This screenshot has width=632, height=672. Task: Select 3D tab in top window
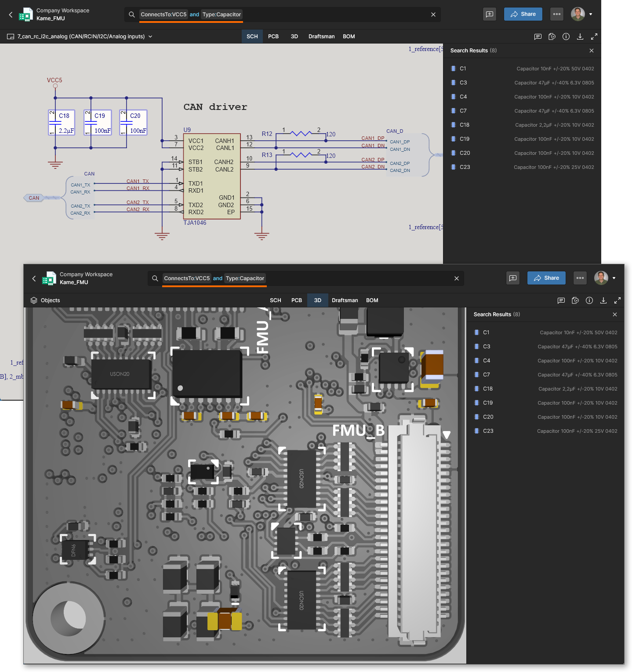[294, 37]
